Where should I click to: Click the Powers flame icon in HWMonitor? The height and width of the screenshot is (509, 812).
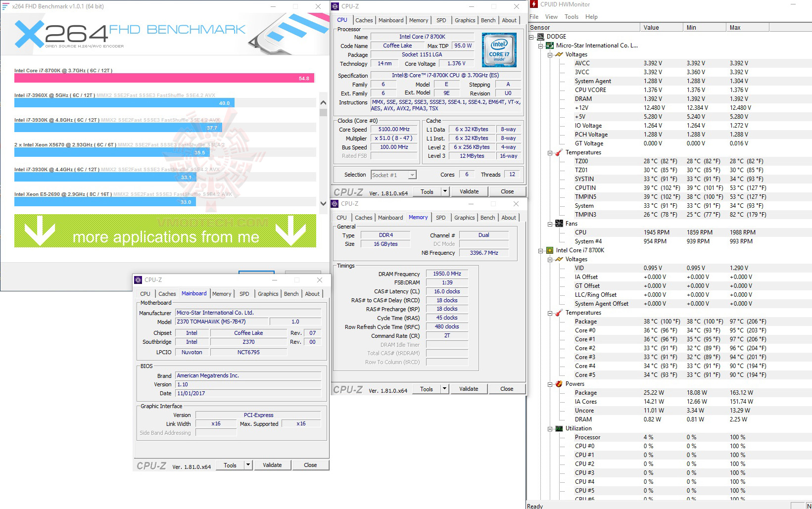tap(559, 384)
